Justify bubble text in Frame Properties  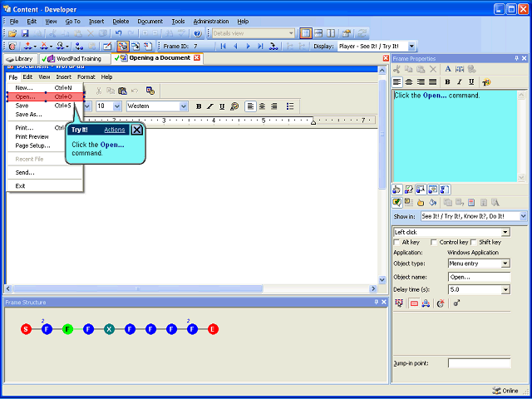point(432,81)
